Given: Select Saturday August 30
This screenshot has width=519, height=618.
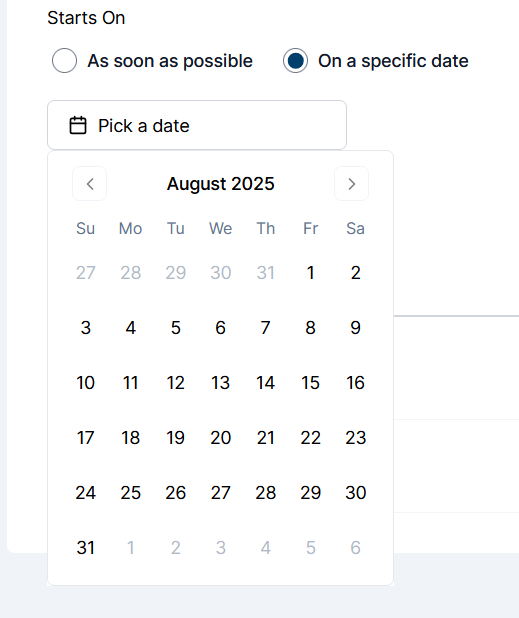Looking at the screenshot, I should 355,493.
